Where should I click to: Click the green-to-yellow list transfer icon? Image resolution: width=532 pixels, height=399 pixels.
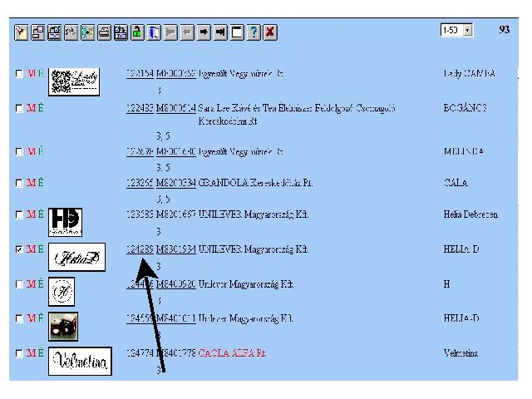[x=87, y=32]
